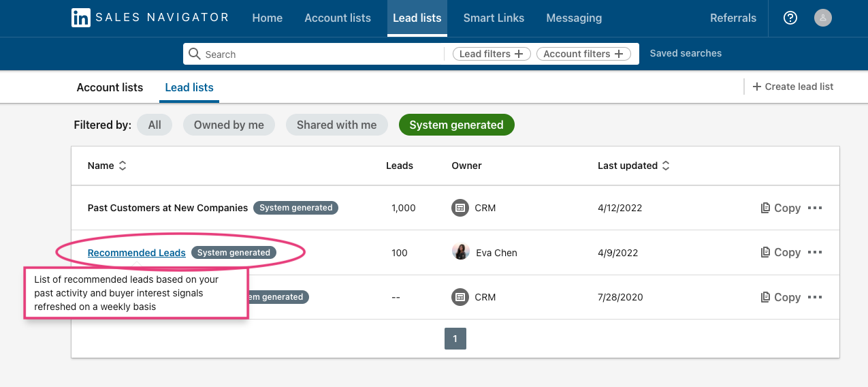Click the System generated badge on Recommended Leads

click(234, 253)
